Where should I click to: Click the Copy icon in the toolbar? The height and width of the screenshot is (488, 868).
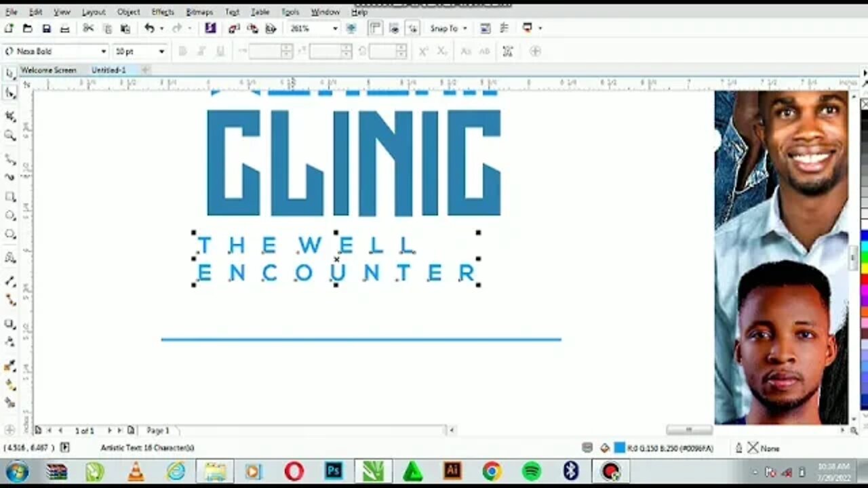coord(106,28)
